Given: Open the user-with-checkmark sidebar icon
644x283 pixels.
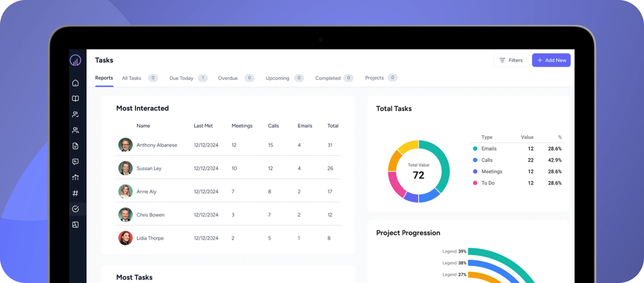Looking at the screenshot, I should 75,114.
